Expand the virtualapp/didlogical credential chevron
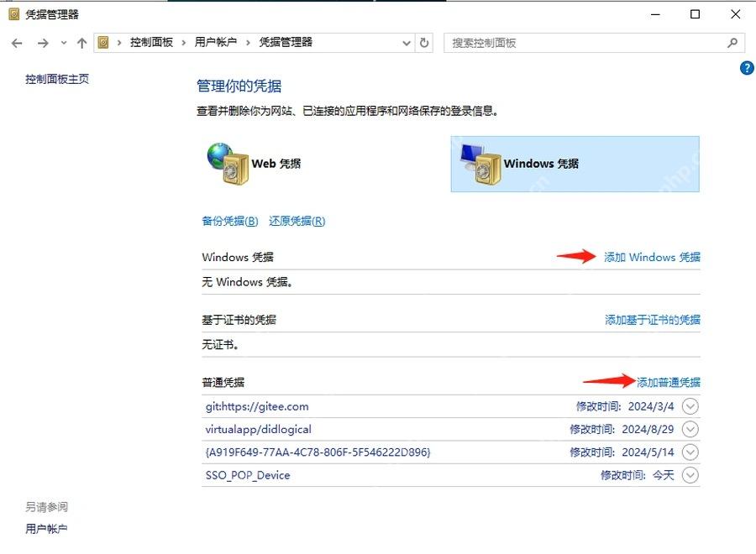Screen dimensions: 756x554 [690, 429]
